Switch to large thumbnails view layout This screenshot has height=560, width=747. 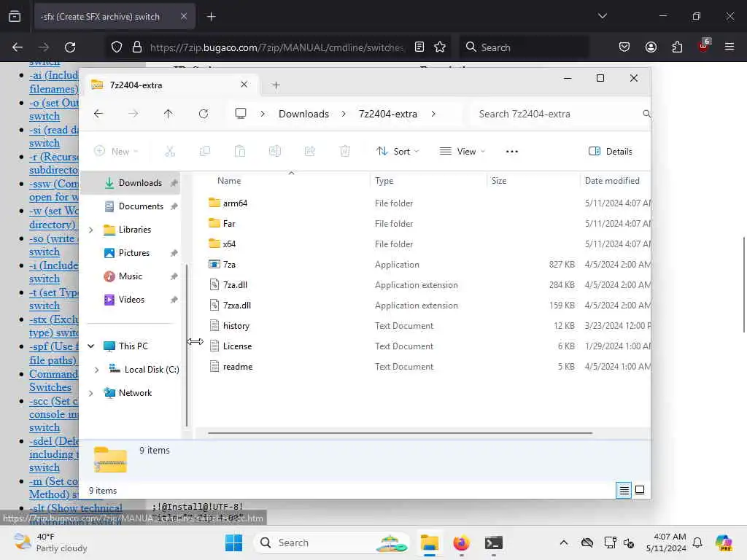pyautogui.click(x=640, y=490)
